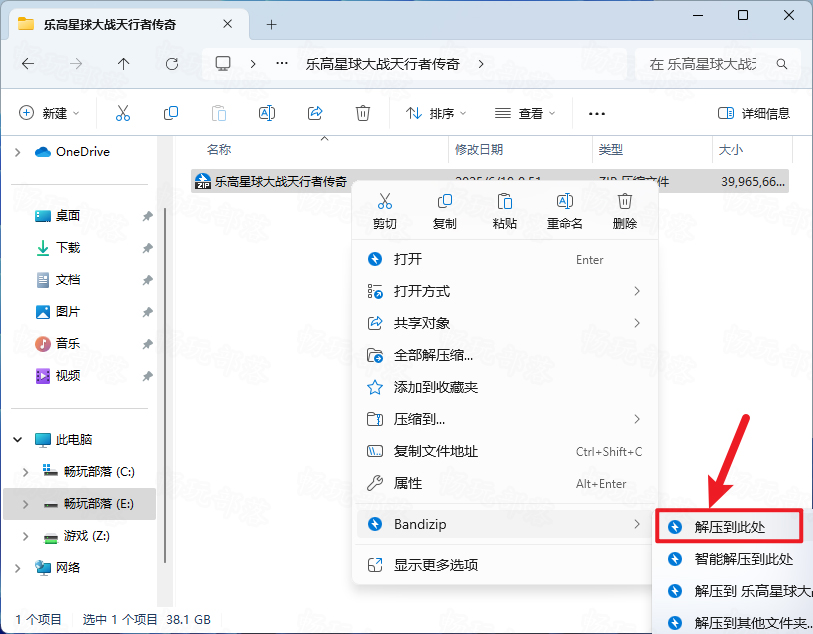The width and height of the screenshot is (813, 634).
Task: Select 打开 in the context menu
Action: click(504, 259)
